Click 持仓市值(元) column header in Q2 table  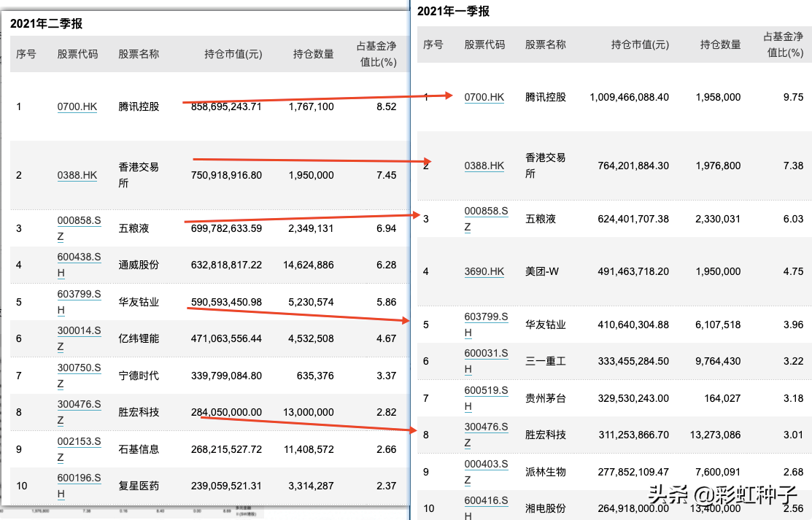point(233,54)
